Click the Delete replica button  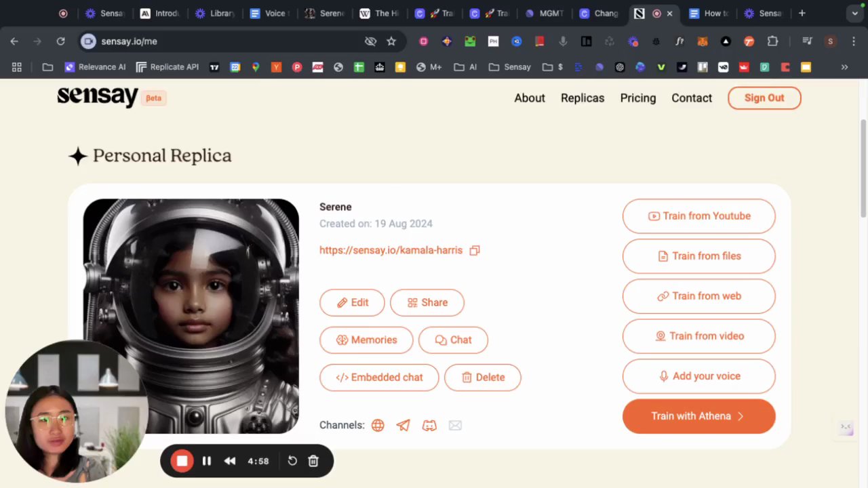[x=483, y=377]
